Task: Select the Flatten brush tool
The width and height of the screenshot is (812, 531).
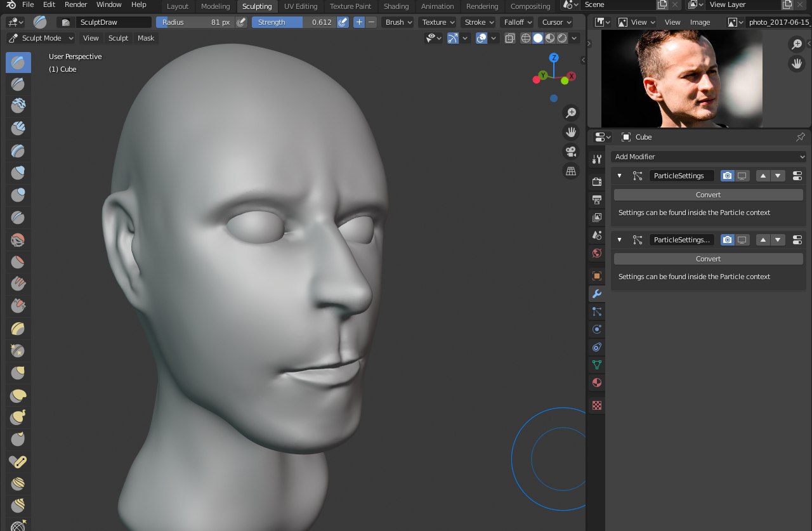Action: (18, 262)
